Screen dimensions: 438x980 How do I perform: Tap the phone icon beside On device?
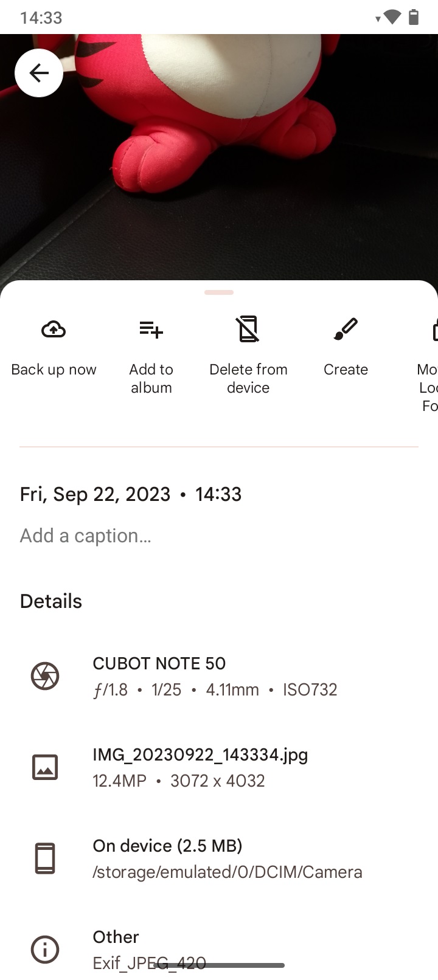[x=45, y=858]
